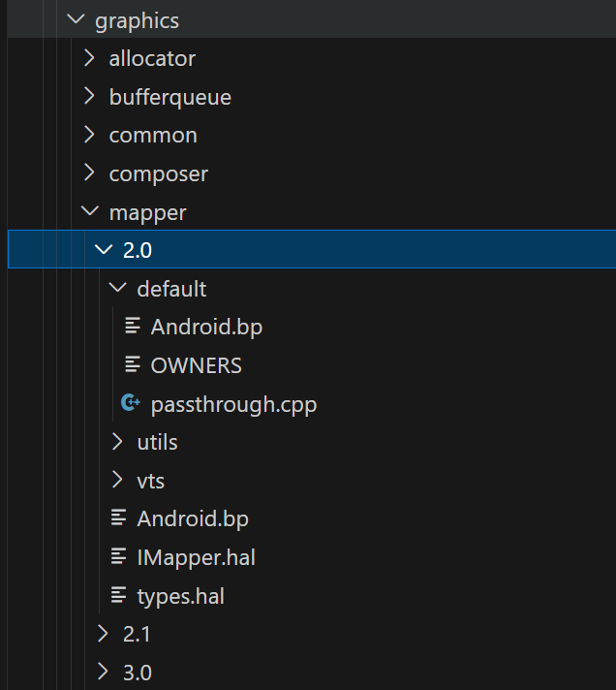Screen dimensions: 616x690
Task: Click icon of Android.bp below vts
Action: tap(118, 517)
